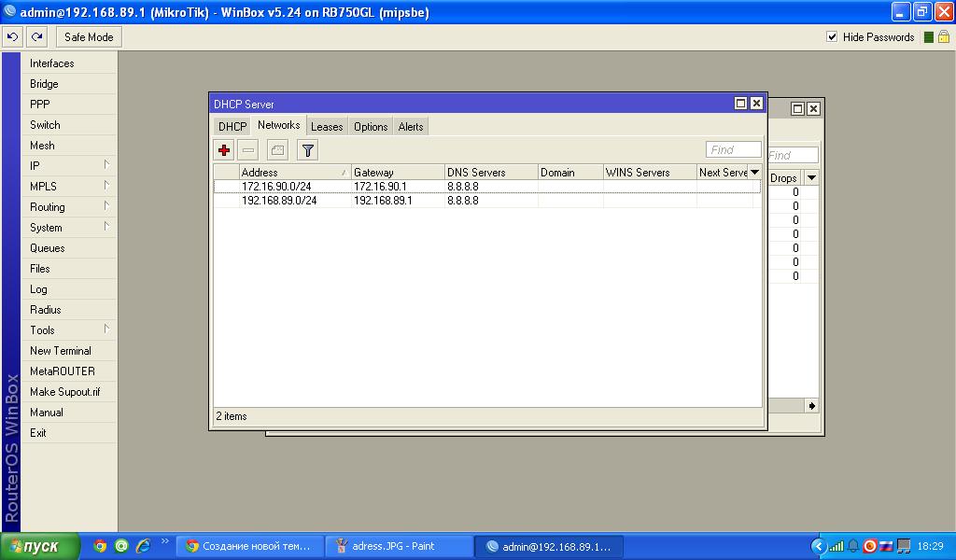
Task: Open New Terminal
Action: pos(69,351)
